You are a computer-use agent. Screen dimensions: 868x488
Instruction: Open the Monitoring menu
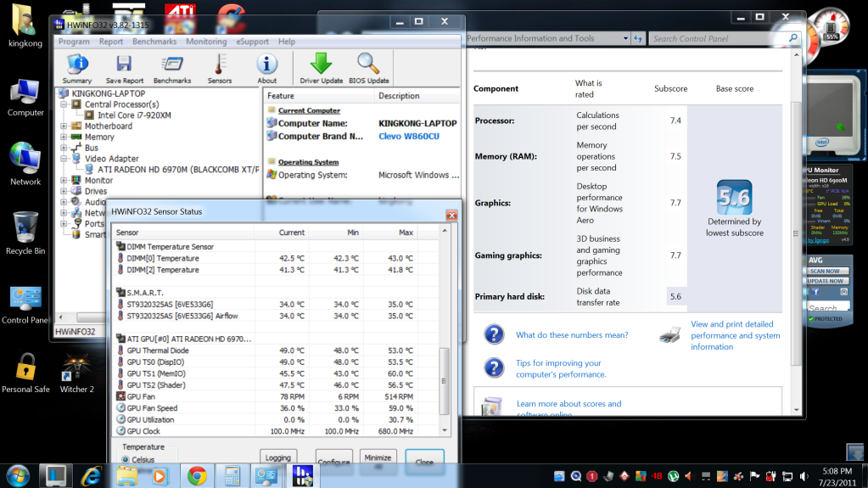click(206, 42)
